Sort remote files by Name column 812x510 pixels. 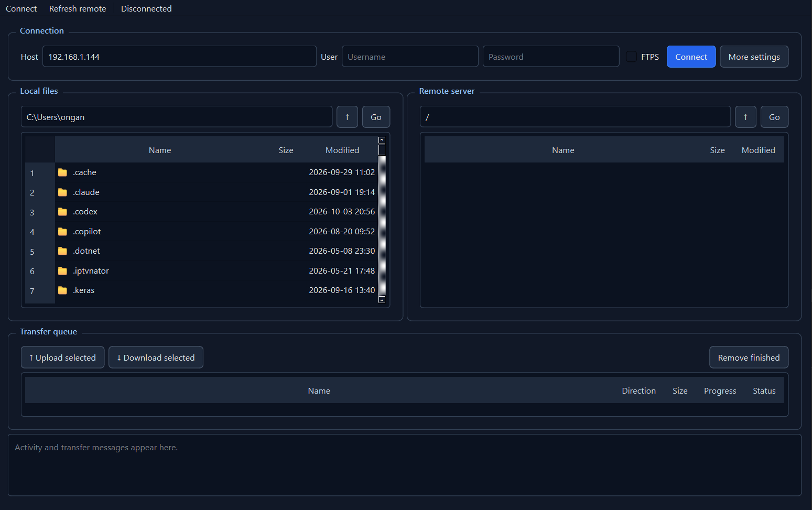point(563,150)
